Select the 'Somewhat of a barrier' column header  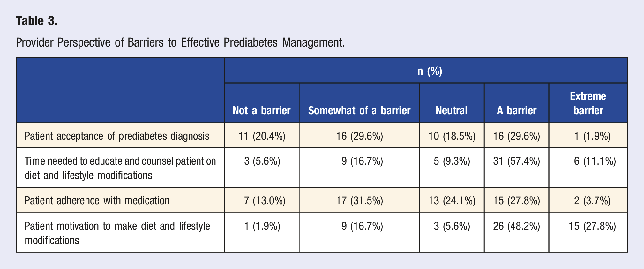(x=359, y=110)
